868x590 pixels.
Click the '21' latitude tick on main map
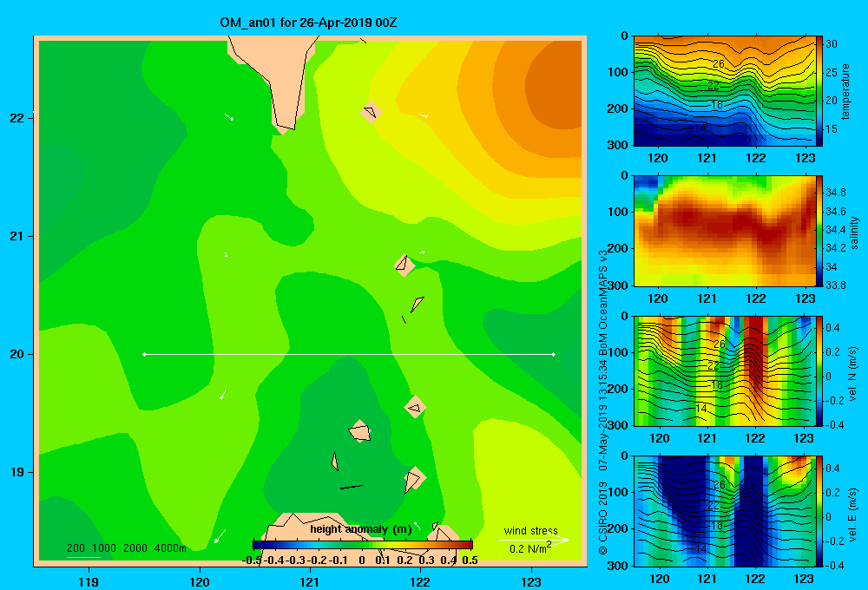(x=16, y=236)
